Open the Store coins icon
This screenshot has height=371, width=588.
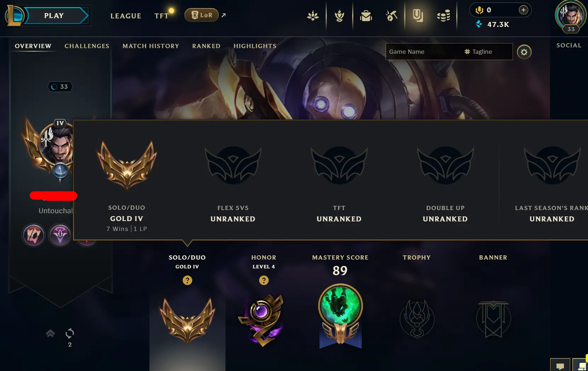click(x=444, y=16)
